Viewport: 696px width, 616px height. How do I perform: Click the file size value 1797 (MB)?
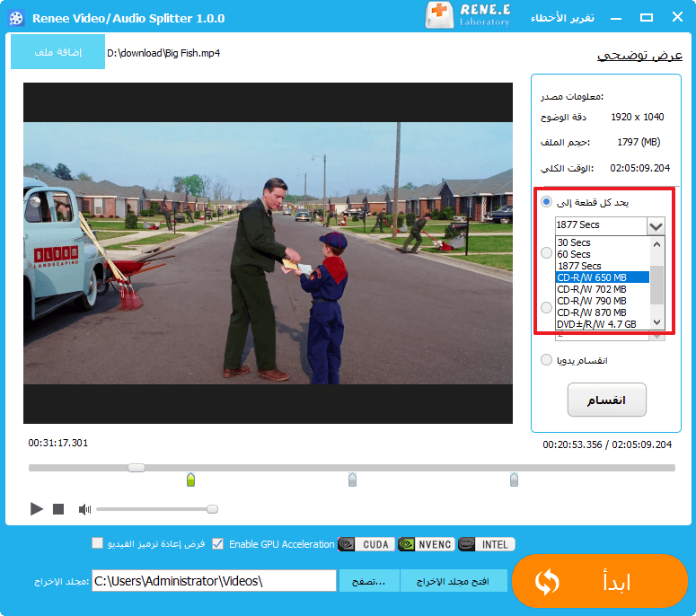tap(639, 142)
